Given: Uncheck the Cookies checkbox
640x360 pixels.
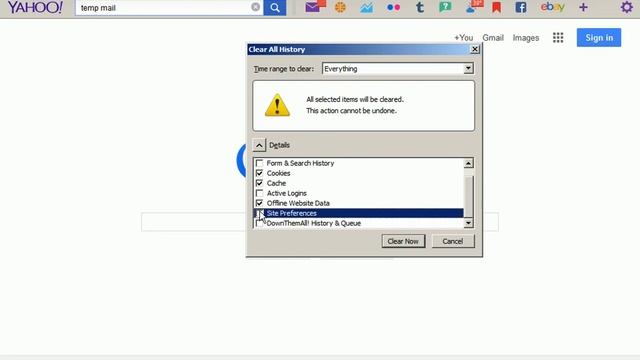Looking at the screenshot, I should 259,173.
